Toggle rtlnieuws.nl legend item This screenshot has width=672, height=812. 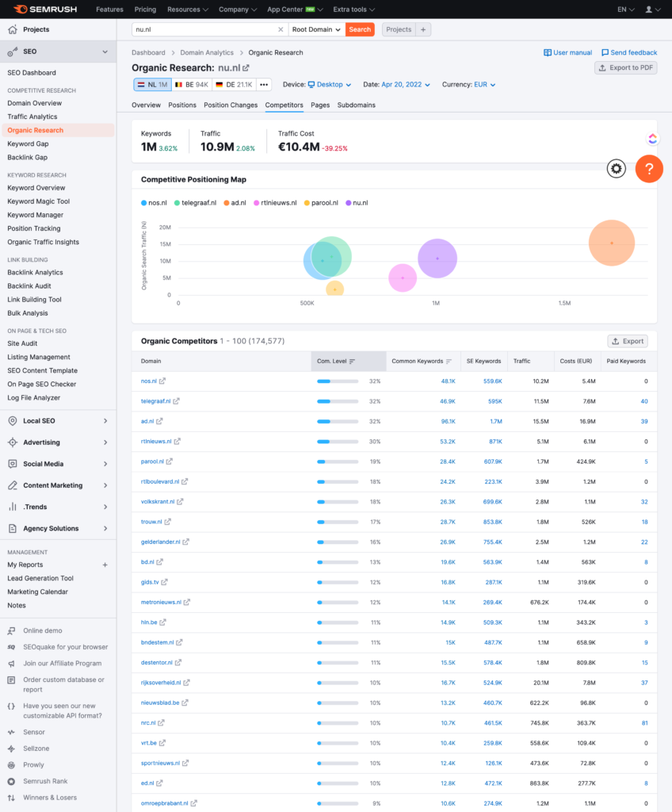click(275, 203)
